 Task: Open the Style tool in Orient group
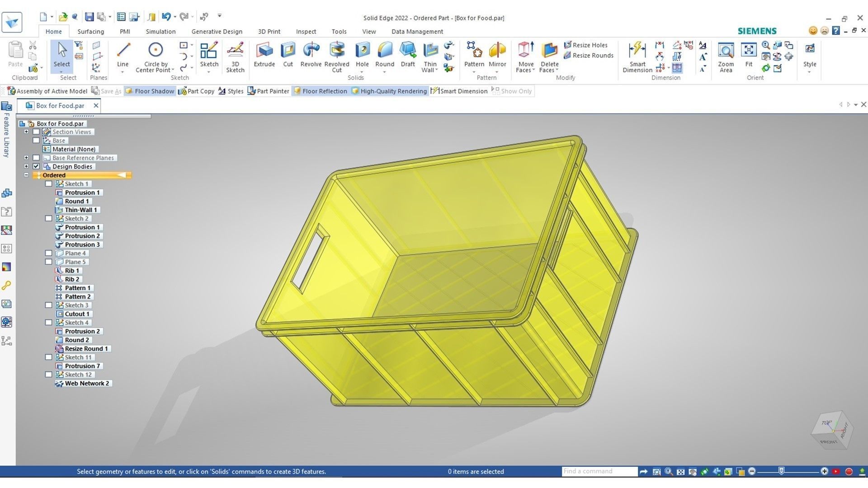pyautogui.click(x=810, y=55)
